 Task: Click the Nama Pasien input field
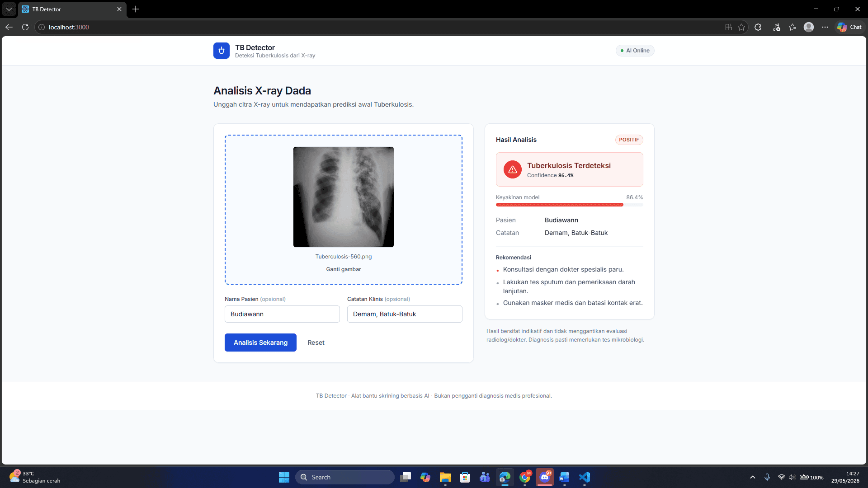282,314
